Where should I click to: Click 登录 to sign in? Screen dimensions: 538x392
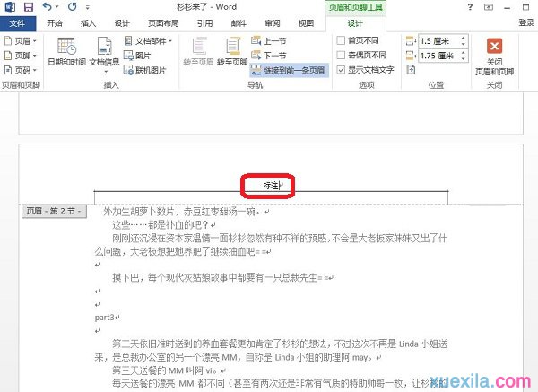pyautogui.click(x=526, y=23)
